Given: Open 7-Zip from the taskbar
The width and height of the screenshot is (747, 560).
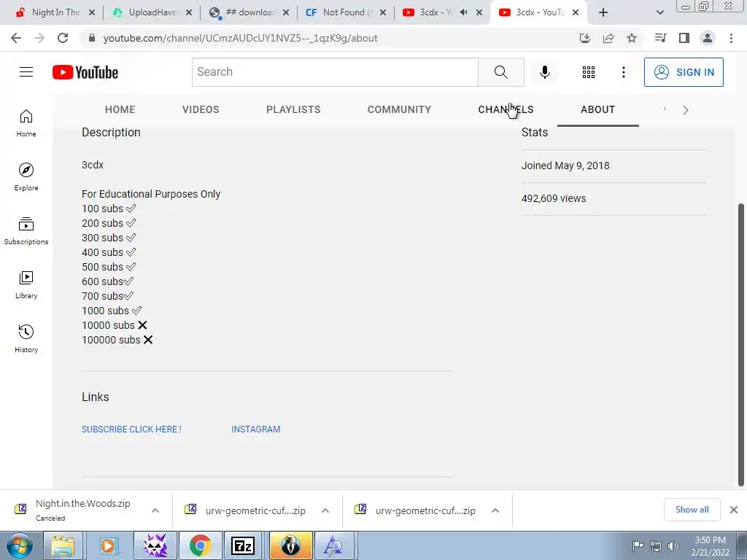Looking at the screenshot, I should tap(242, 545).
